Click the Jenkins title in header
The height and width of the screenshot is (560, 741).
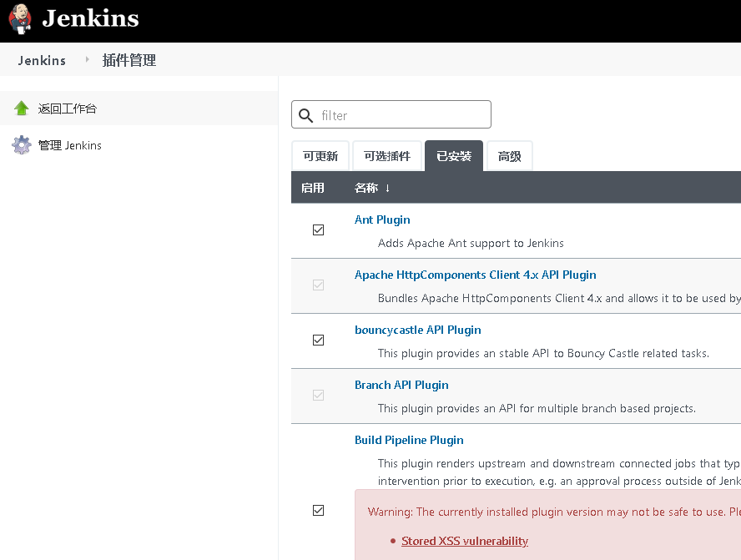point(90,18)
